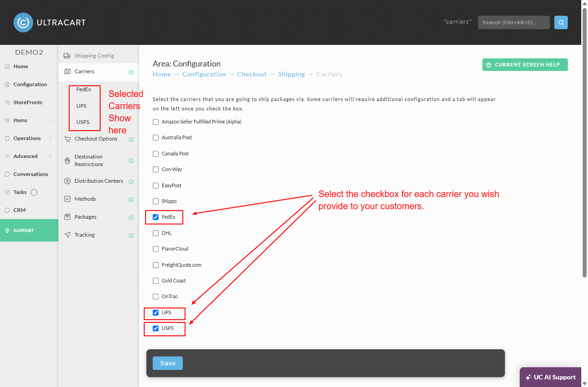Click the Packages box icon
Viewport: 588px width, 387px height.
click(x=67, y=217)
